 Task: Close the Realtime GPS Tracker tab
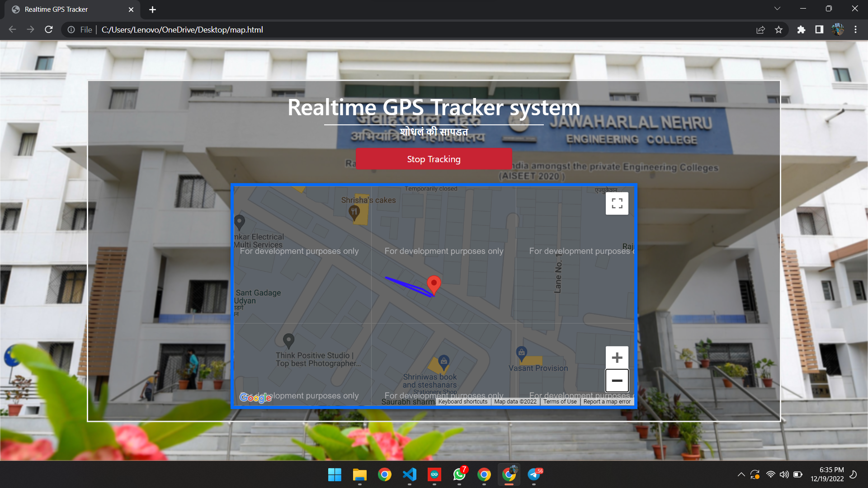[131, 9]
